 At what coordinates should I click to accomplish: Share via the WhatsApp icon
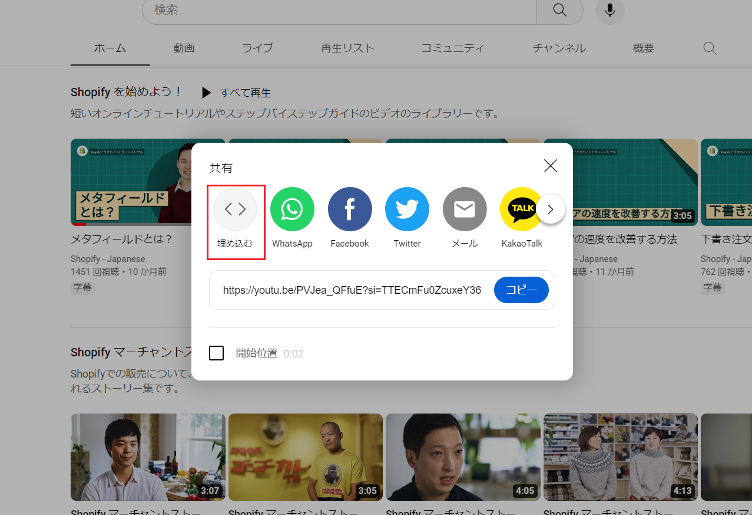[292, 209]
